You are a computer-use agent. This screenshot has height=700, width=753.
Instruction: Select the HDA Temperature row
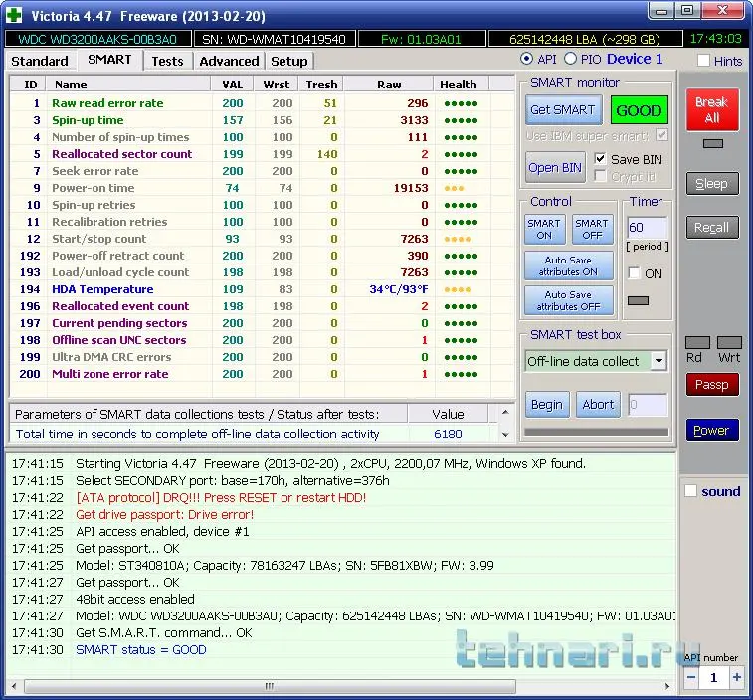tap(262, 289)
